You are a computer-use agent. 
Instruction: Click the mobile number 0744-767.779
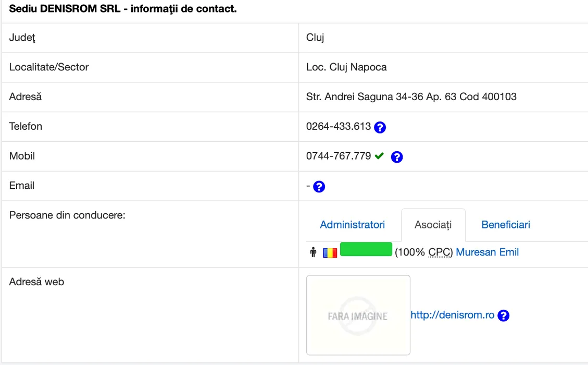coord(339,156)
